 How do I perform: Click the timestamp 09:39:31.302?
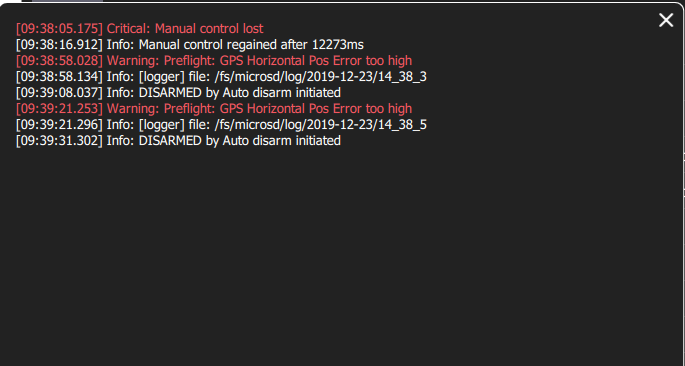[59, 141]
